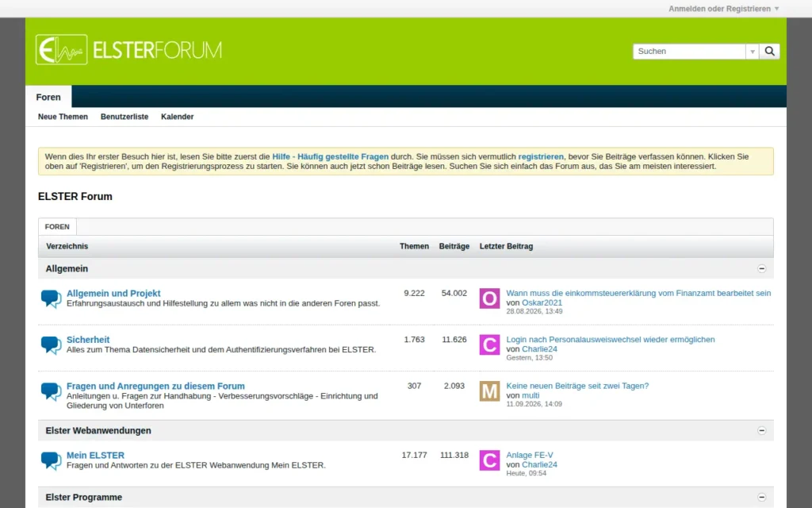The image size is (812, 508).
Task: Collapse the Elster Programme category
Action: pyautogui.click(x=761, y=497)
